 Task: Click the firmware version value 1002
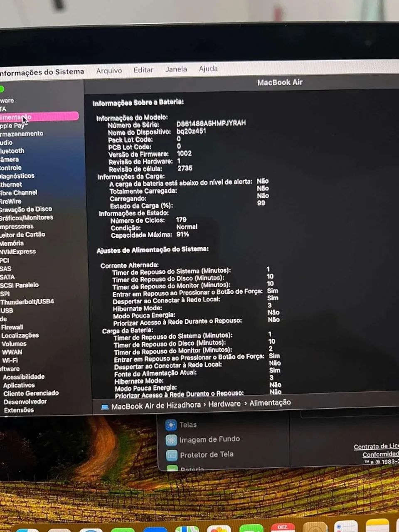click(x=184, y=153)
